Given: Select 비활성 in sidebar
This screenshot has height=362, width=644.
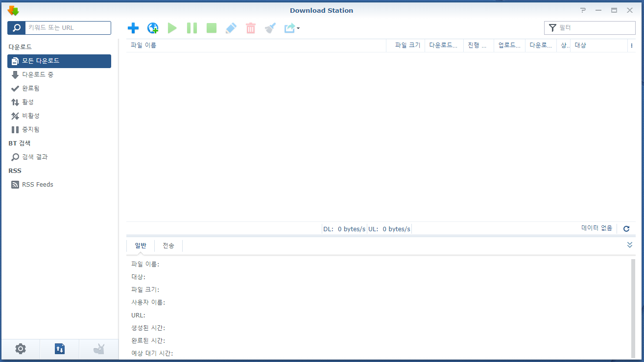Looking at the screenshot, I should tap(59, 116).
